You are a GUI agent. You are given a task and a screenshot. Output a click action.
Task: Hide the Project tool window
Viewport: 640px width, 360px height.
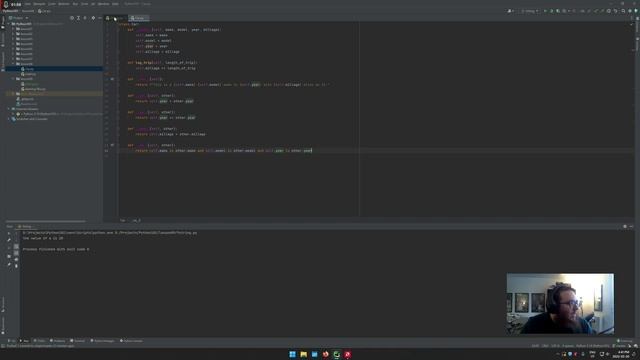(100, 18)
